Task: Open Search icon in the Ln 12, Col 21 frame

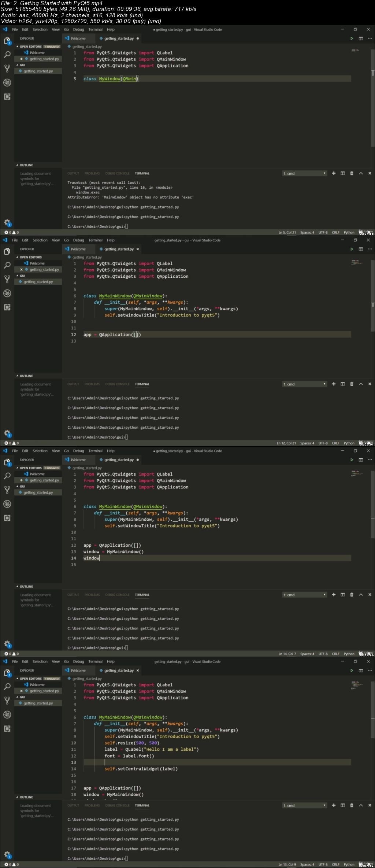Action: 7,265
